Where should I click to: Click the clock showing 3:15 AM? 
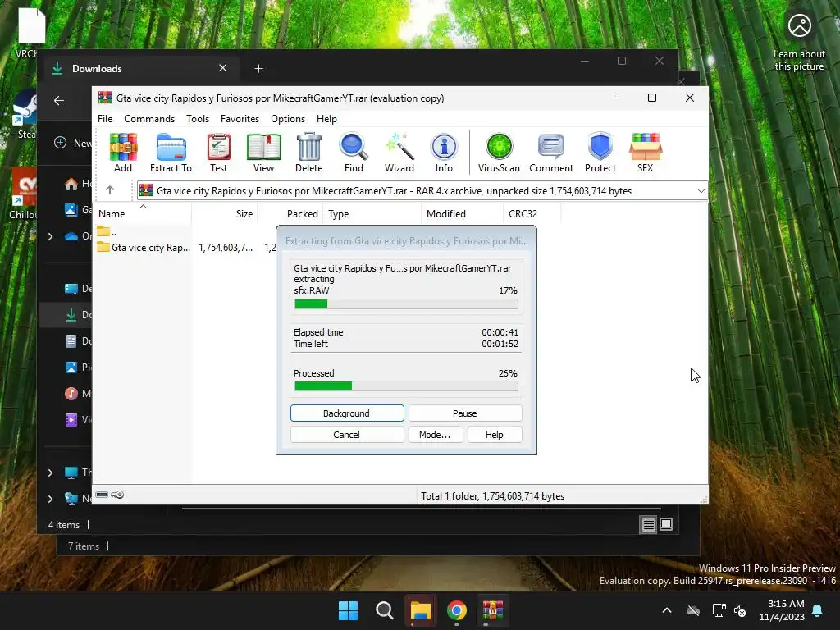[x=782, y=610]
